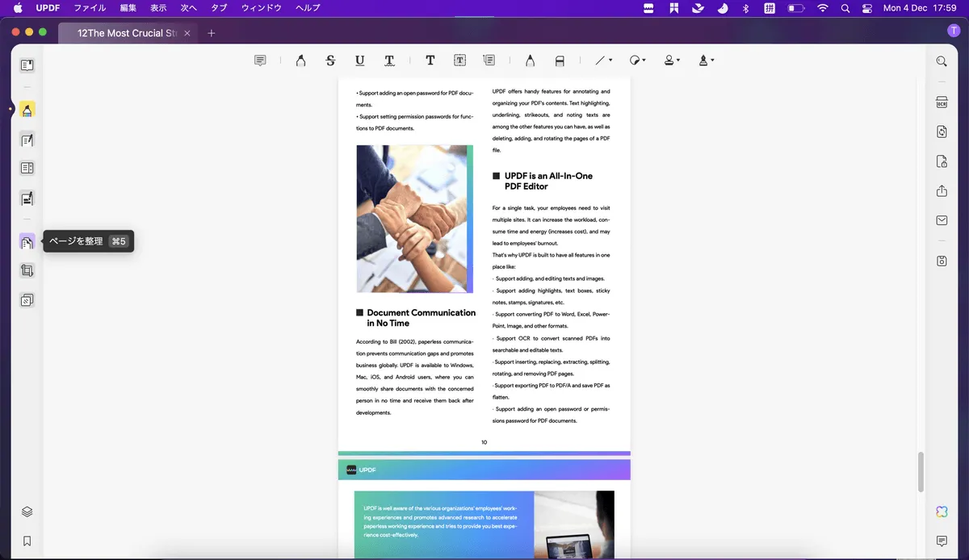Open the UPDF AI assistant icon
The width and height of the screenshot is (969, 560).
click(942, 512)
